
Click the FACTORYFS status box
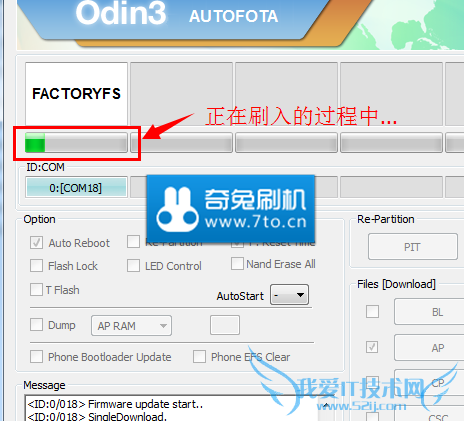[x=76, y=94]
